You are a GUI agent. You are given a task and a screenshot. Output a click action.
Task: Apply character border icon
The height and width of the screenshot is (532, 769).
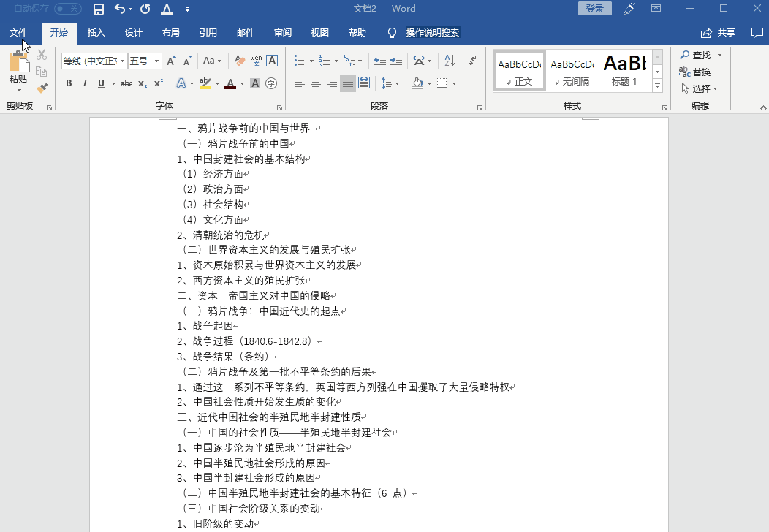(x=272, y=61)
